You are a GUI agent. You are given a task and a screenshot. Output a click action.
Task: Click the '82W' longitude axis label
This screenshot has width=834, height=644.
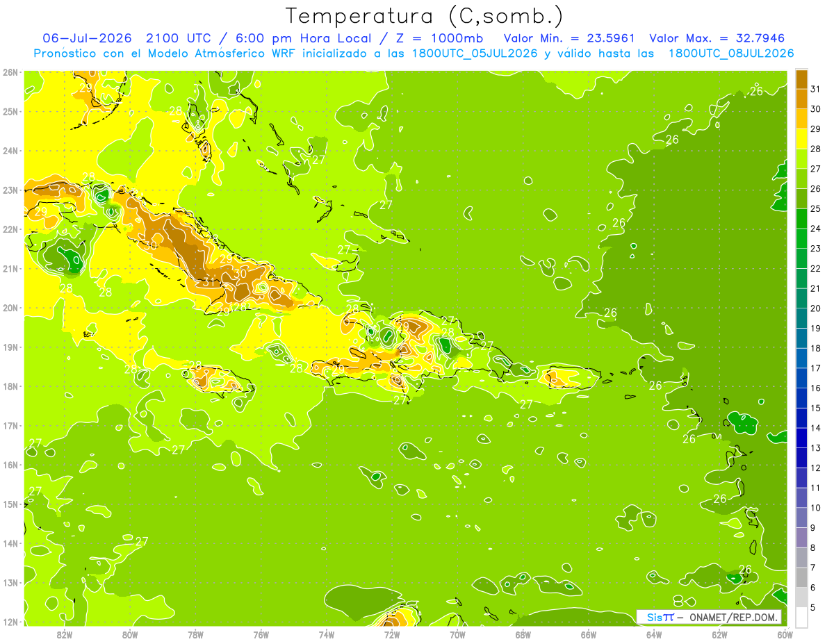tap(65, 634)
